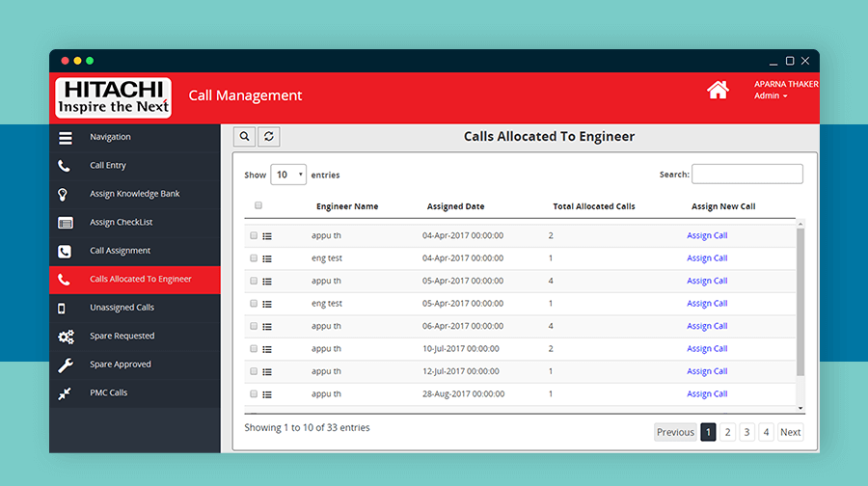This screenshot has width=868, height=486.
Task: Click the Hitachi logo
Action: (113, 97)
